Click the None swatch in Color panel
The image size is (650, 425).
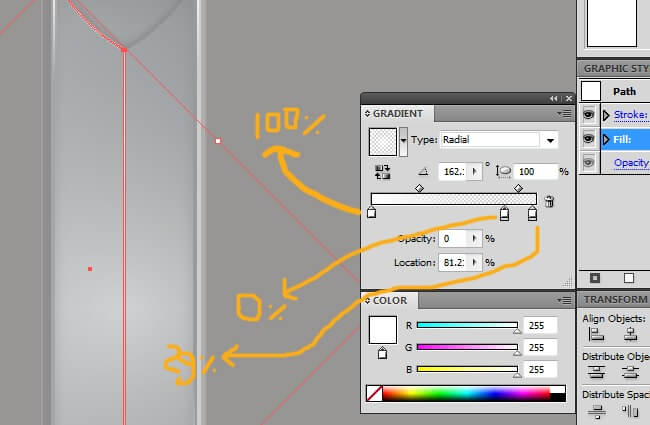[x=374, y=393]
